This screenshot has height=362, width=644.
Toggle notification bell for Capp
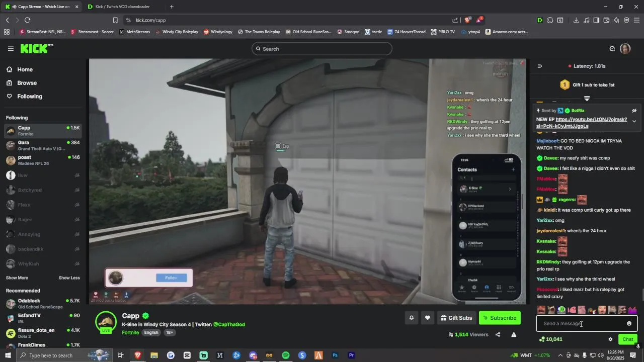click(x=411, y=318)
